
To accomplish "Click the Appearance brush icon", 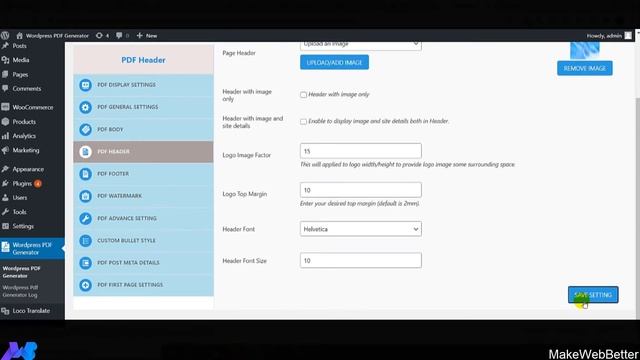I will tap(5, 169).
